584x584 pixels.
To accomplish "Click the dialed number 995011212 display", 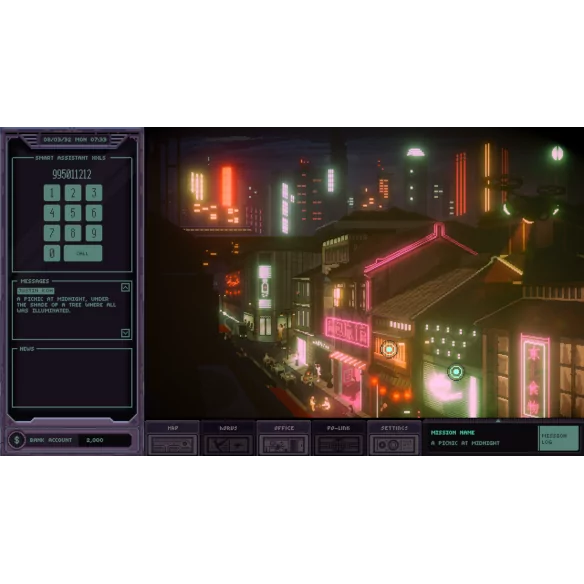I will [72, 174].
